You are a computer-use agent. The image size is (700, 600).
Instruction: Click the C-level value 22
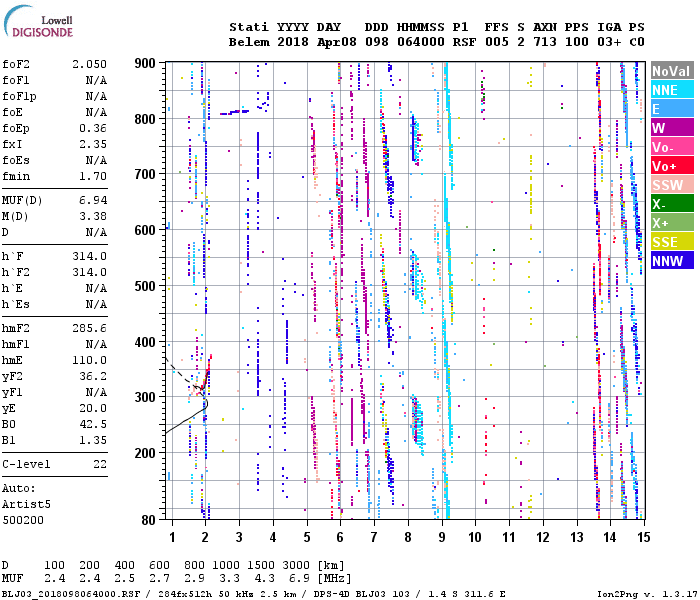100,464
